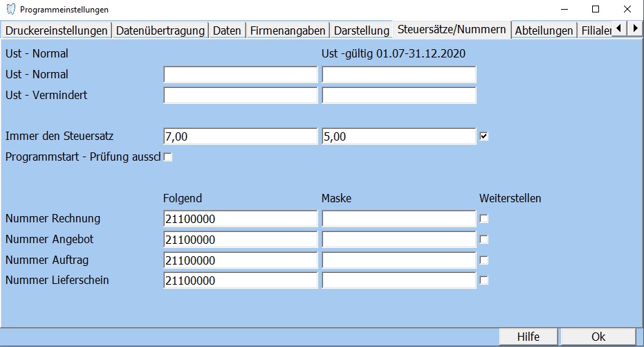Image resolution: width=644 pixels, height=347 pixels.
Task: Open the Darstellung tab
Action: (x=361, y=30)
